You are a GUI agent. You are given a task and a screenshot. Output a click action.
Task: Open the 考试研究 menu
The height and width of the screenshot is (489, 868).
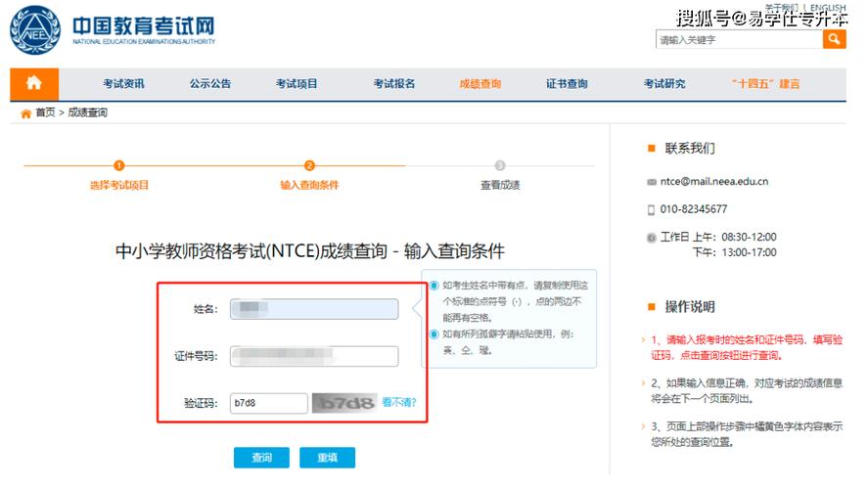pos(664,83)
